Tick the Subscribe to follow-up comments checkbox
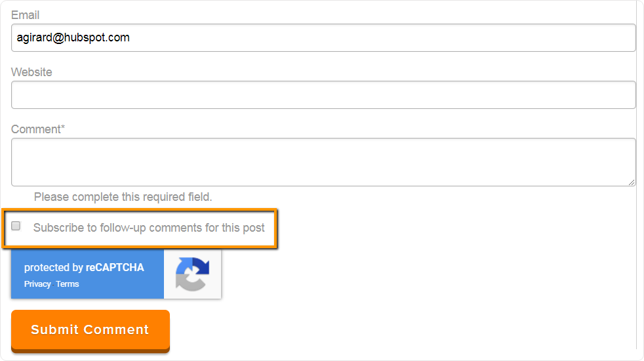Viewport: 644px width, 361px height. coord(16,226)
